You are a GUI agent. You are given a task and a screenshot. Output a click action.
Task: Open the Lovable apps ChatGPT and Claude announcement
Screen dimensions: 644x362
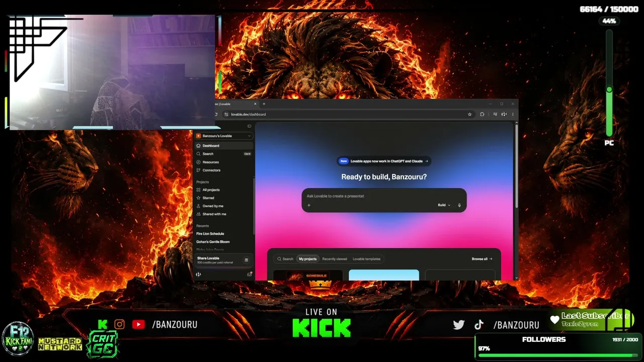(x=384, y=161)
